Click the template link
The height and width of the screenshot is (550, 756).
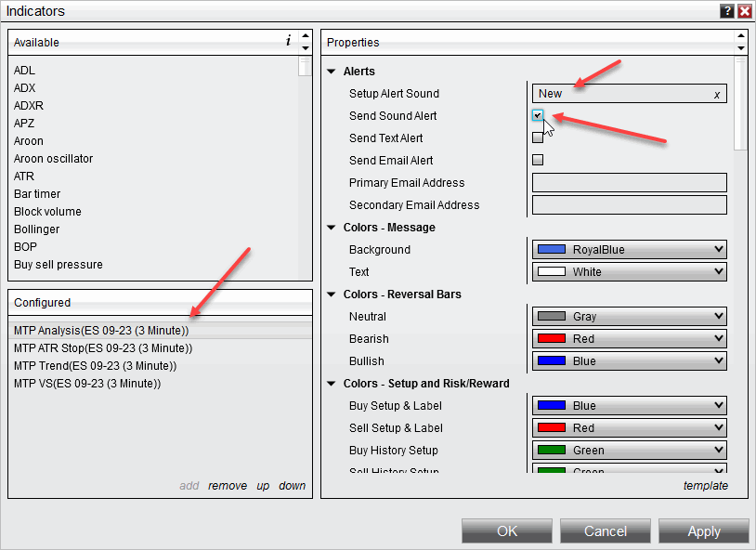(x=705, y=486)
